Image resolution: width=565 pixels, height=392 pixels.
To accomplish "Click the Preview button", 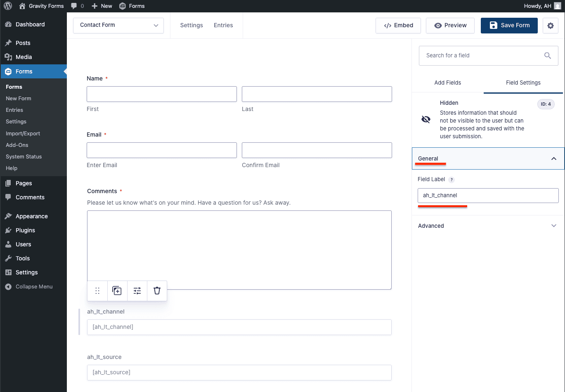I will click(450, 25).
